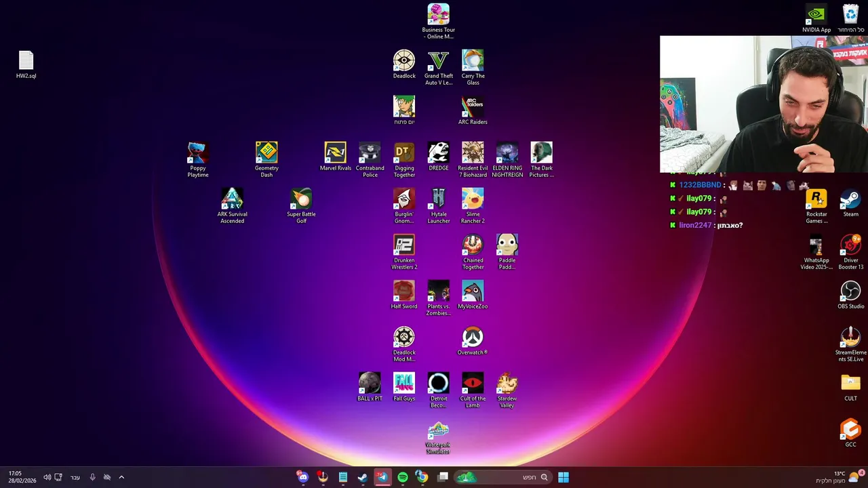Open the Business Tour Online desktop icon

point(438,21)
